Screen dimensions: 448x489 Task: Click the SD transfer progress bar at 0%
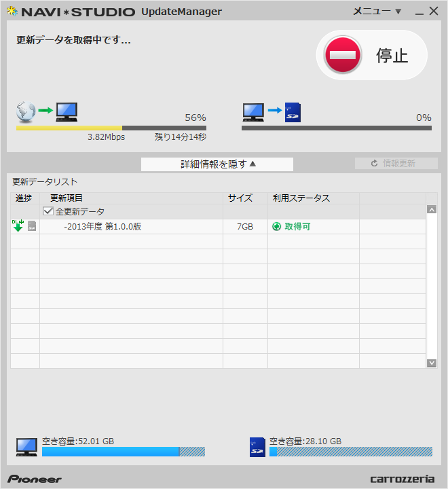click(337, 128)
